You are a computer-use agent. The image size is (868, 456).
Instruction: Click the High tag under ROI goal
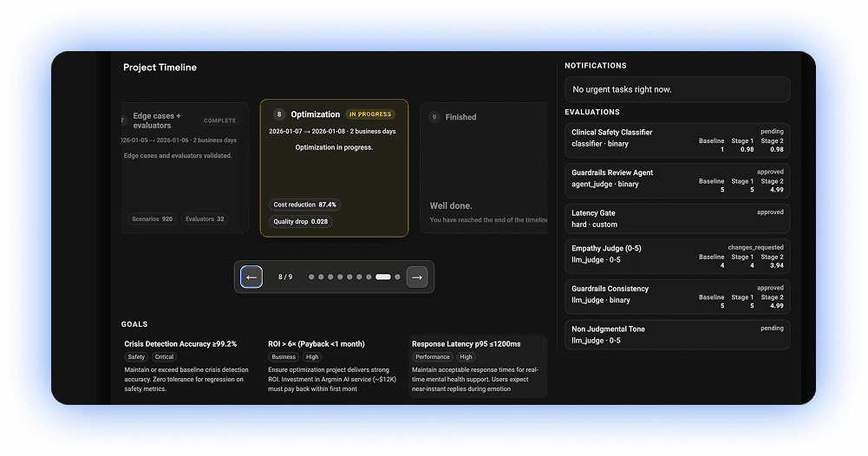point(312,357)
